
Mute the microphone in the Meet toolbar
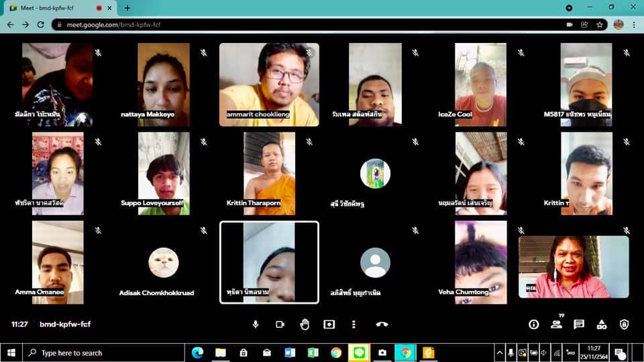[x=255, y=324]
